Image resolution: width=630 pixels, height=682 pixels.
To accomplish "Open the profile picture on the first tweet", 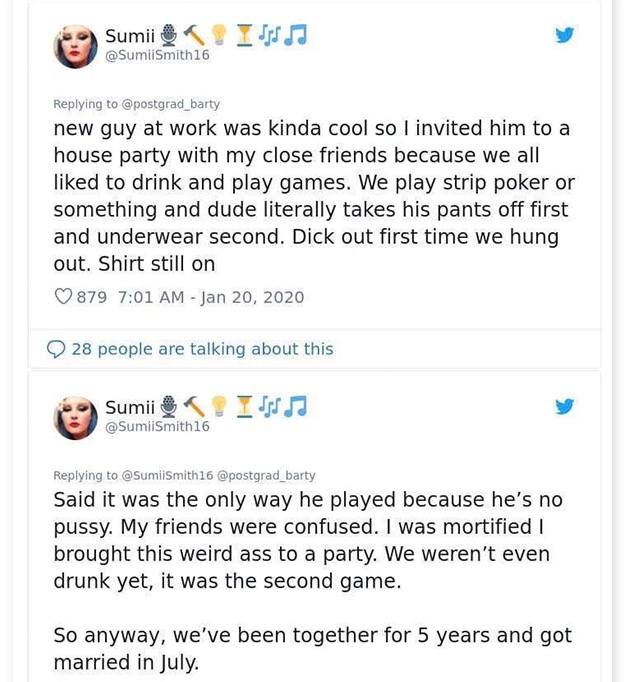I will point(75,45).
